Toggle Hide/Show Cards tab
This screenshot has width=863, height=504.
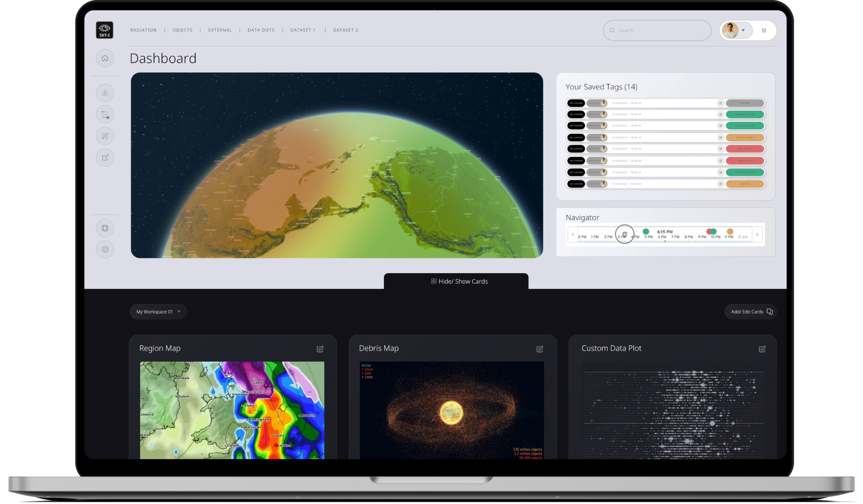(459, 282)
